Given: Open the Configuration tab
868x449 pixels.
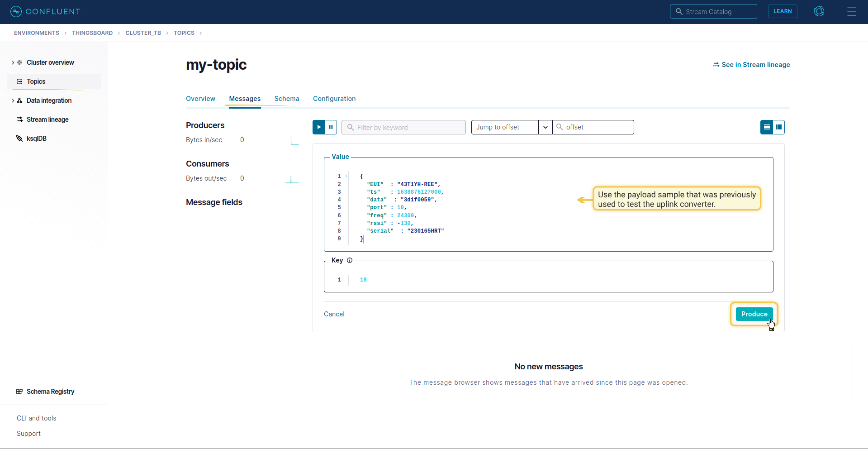Looking at the screenshot, I should point(334,99).
